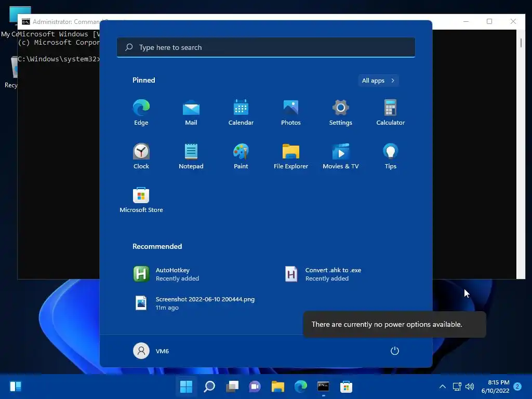Click the volume icon in system tray
This screenshot has width=532, height=399.
click(470, 387)
